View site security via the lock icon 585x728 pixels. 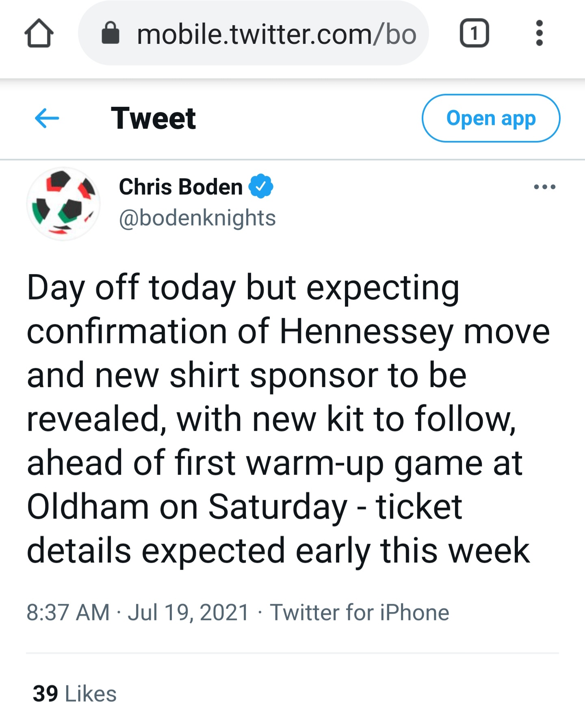110,33
